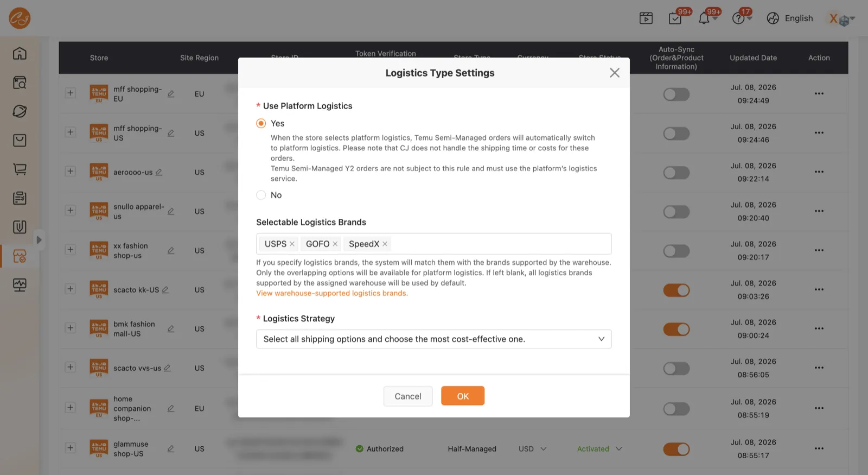Open action menu for the 09:20:17 row
Image resolution: width=868 pixels, height=475 pixels.
pos(819,250)
